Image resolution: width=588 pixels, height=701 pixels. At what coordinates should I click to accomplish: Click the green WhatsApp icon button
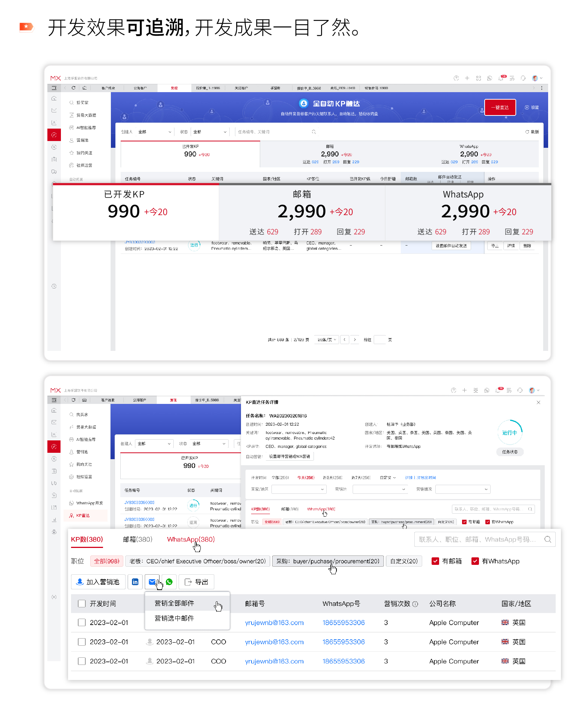coord(169,582)
